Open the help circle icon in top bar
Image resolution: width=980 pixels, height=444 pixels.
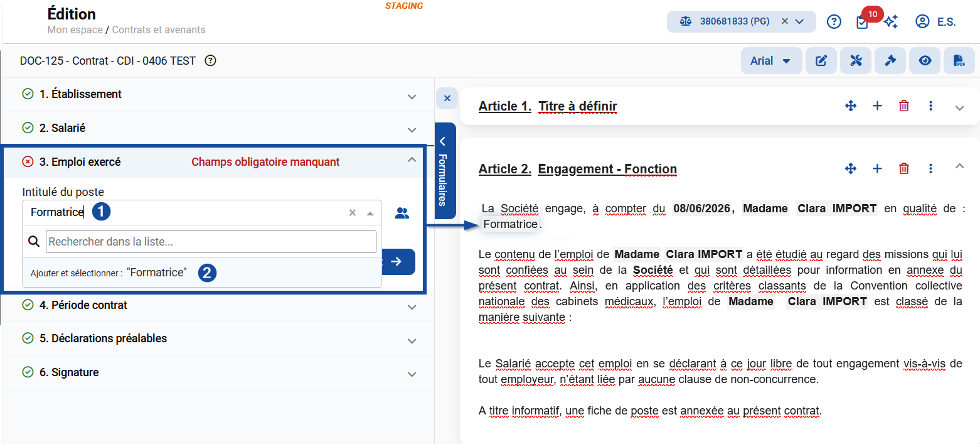[x=833, y=22]
